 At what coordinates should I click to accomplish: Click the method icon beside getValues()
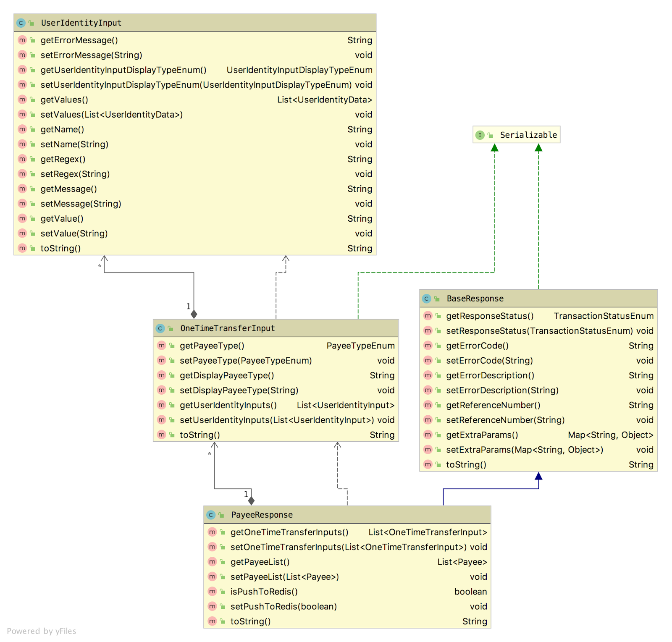point(22,100)
